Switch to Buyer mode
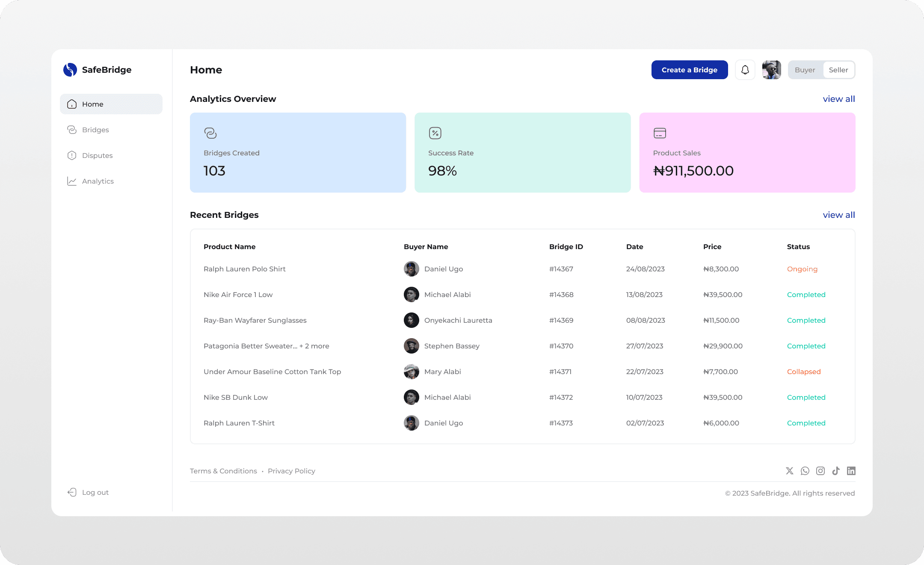Image resolution: width=924 pixels, height=565 pixels. coord(805,70)
